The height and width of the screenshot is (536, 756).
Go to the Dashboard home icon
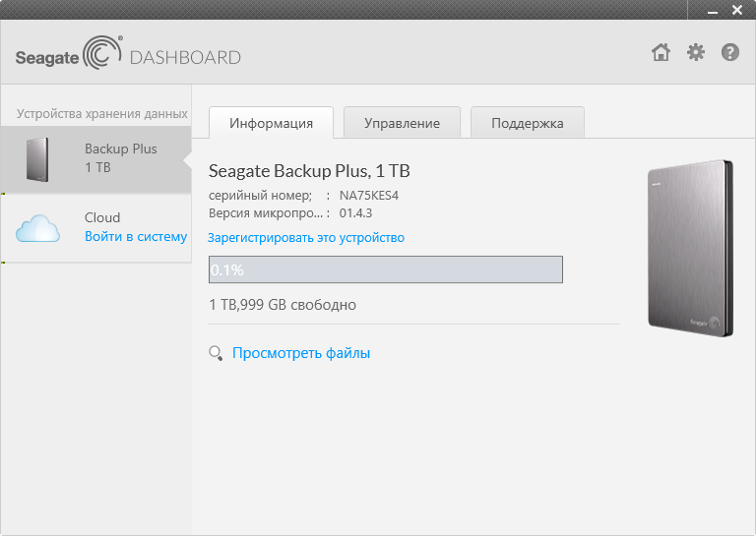click(x=661, y=52)
